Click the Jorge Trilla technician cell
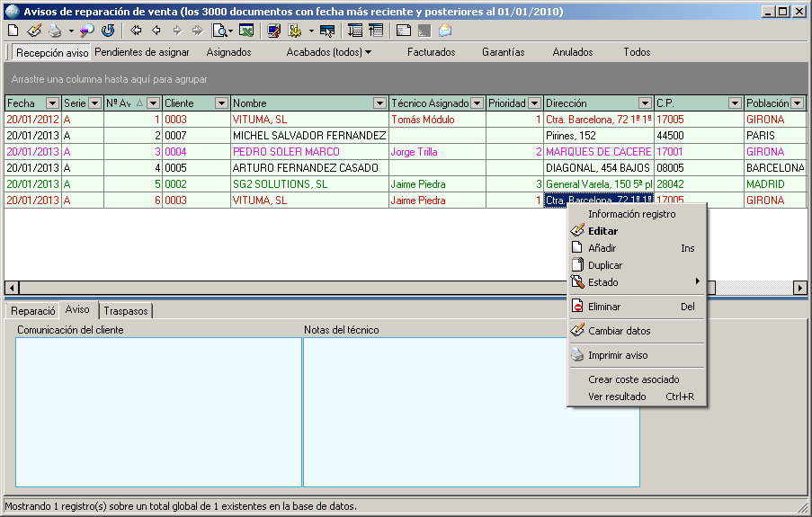Viewport: 812px width, 517px height. coord(438,152)
